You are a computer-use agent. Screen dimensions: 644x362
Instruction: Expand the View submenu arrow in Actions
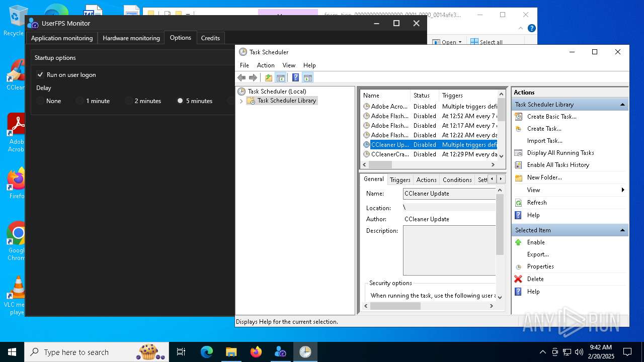click(x=623, y=190)
